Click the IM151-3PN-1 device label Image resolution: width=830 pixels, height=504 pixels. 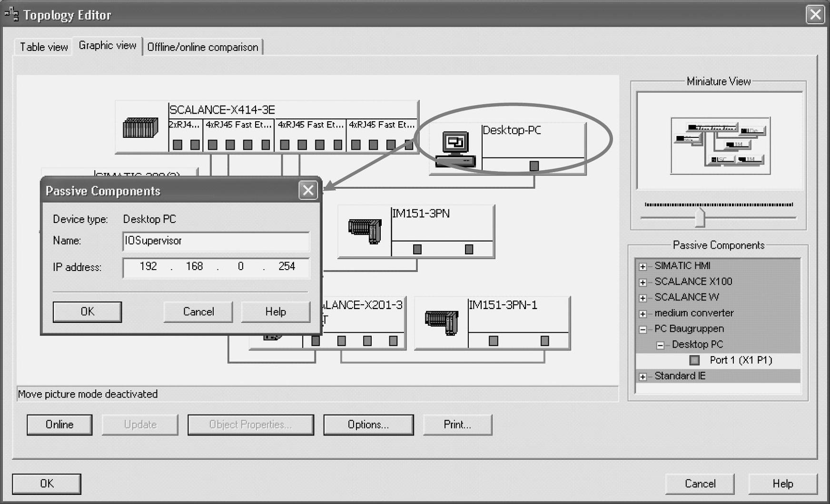(503, 305)
